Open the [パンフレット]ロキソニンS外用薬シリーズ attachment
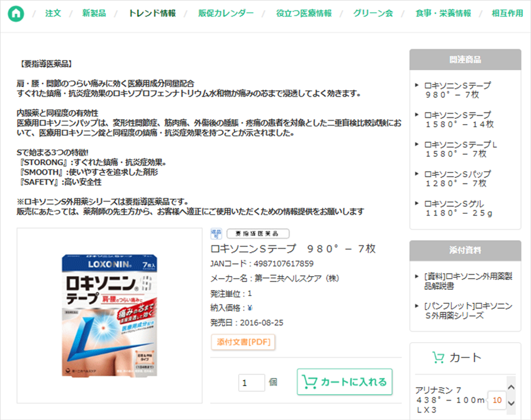Screen dimensions: 531x420 tap(468, 311)
